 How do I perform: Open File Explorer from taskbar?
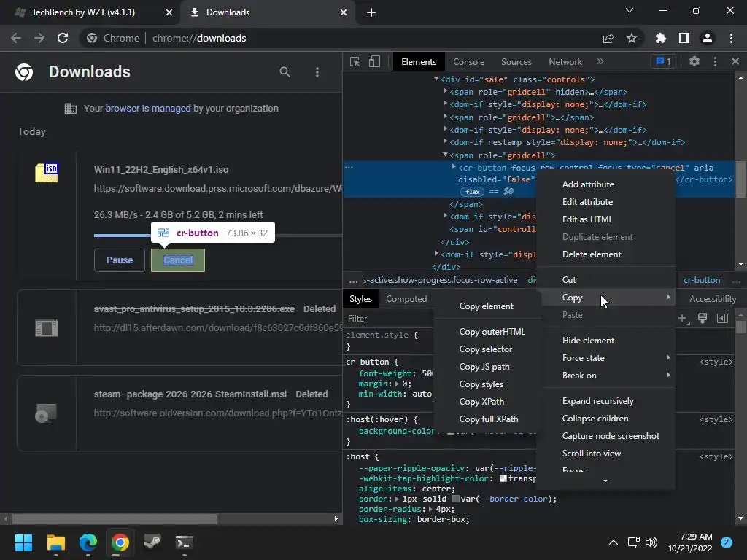[x=55, y=542]
